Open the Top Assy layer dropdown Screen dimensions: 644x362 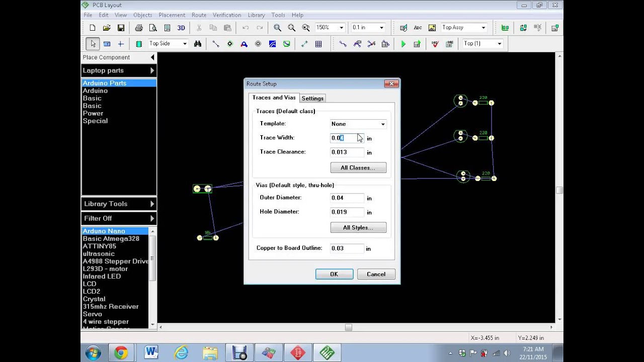point(484,28)
